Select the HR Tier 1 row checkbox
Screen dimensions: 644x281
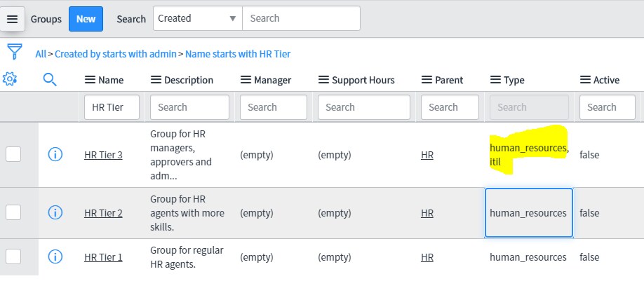coord(13,256)
